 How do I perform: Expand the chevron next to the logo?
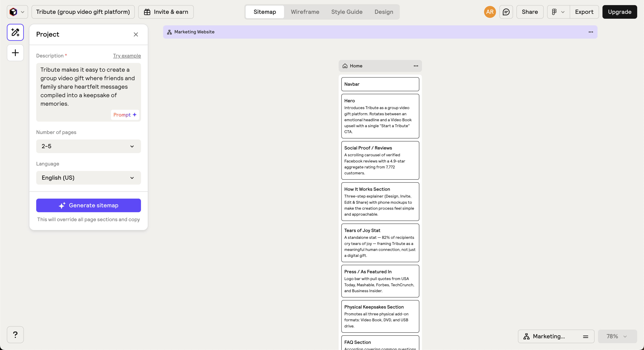(x=23, y=12)
